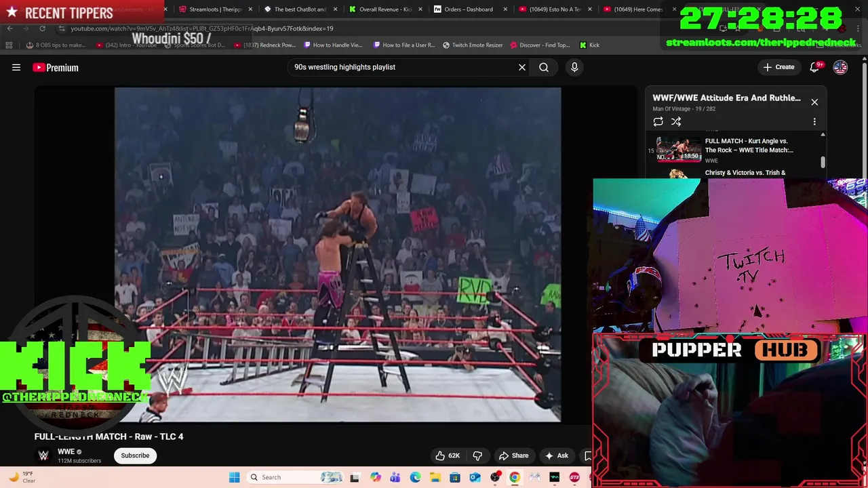Open playlist three-dot more menu
This screenshot has height=488, width=868.
(814, 121)
